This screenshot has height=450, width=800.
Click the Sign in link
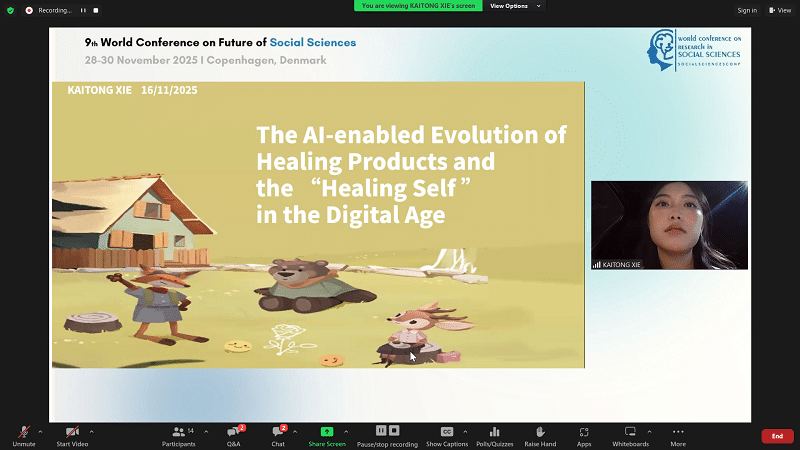(747, 10)
